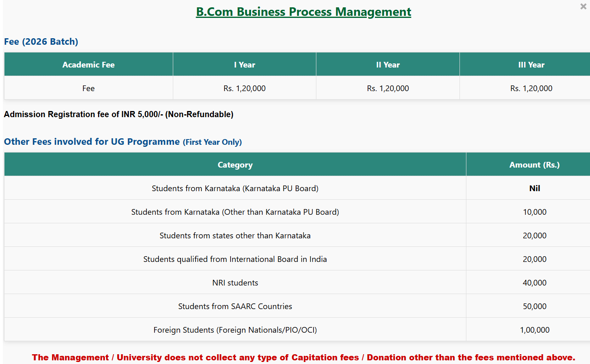Screen dimensions: 590x364
Task: Select the Academic Fee column header
Action: pos(88,65)
